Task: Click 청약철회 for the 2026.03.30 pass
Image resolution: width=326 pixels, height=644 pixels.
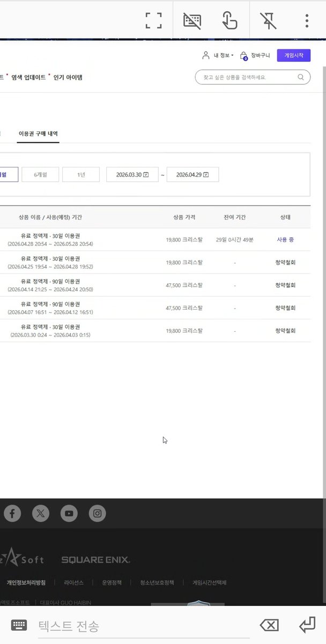Action: coord(285,331)
